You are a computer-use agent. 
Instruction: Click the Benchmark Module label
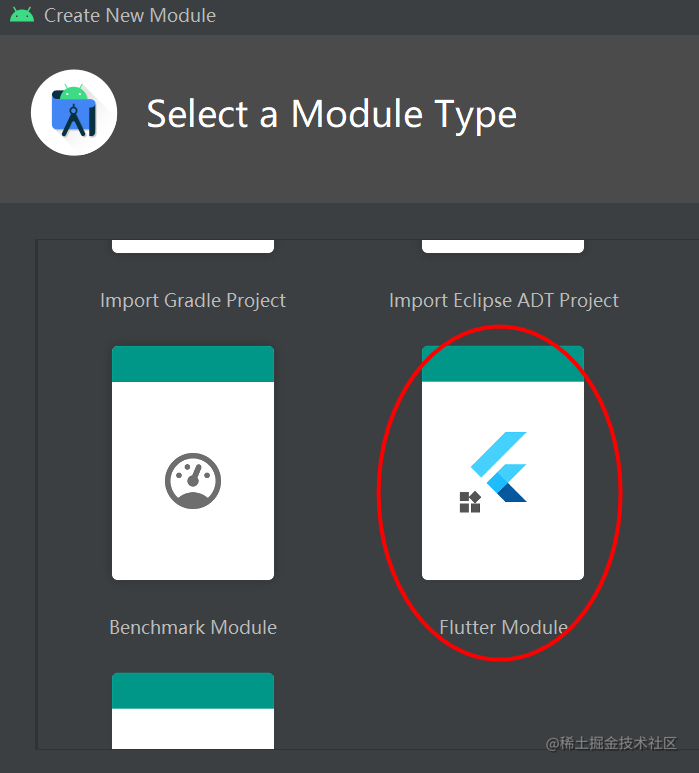pos(193,628)
